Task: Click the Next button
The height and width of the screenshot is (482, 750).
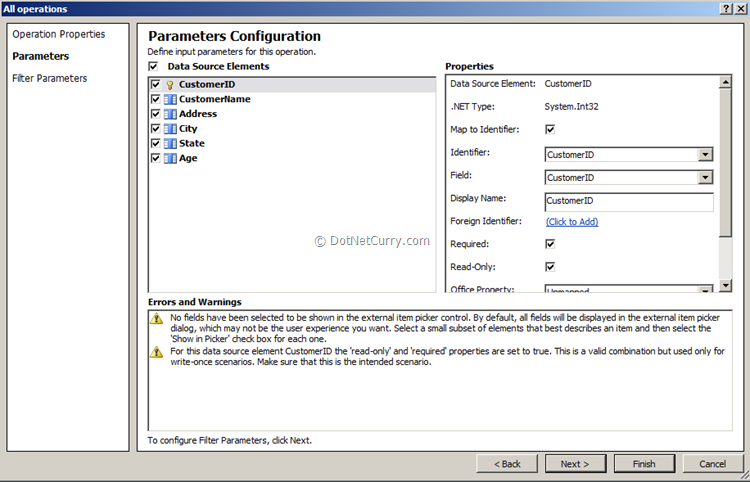Action: 575,464
